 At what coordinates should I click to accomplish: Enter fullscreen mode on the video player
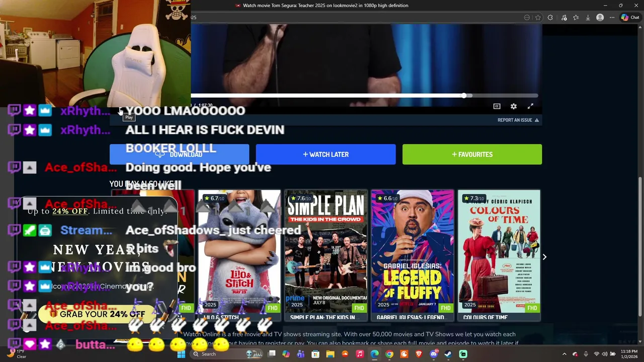click(x=530, y=106)
